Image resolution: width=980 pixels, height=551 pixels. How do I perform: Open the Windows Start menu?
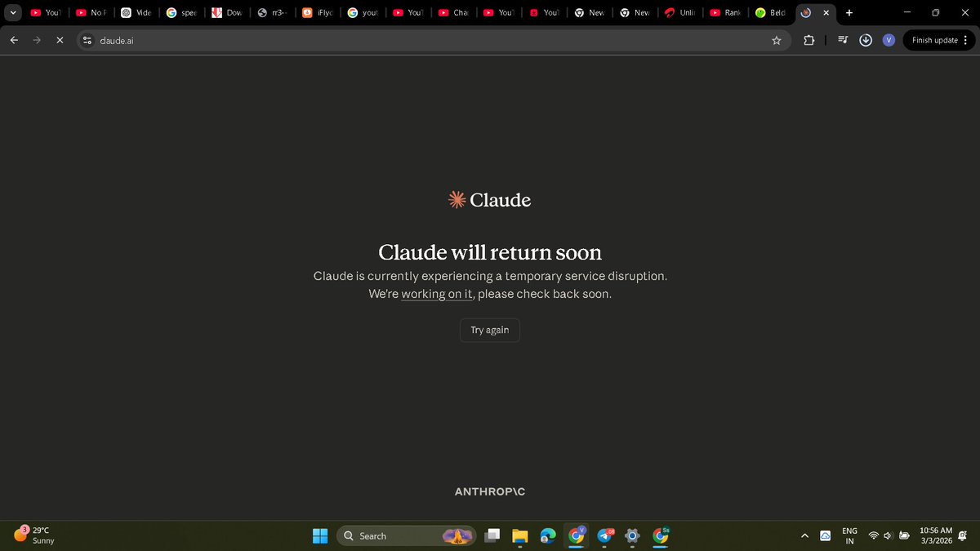click(x=320, y=535)
